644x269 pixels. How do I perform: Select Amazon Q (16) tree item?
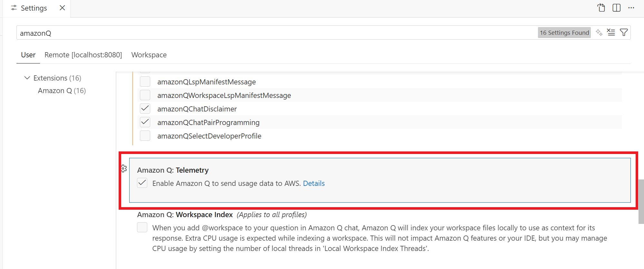[x=62, y=91]
